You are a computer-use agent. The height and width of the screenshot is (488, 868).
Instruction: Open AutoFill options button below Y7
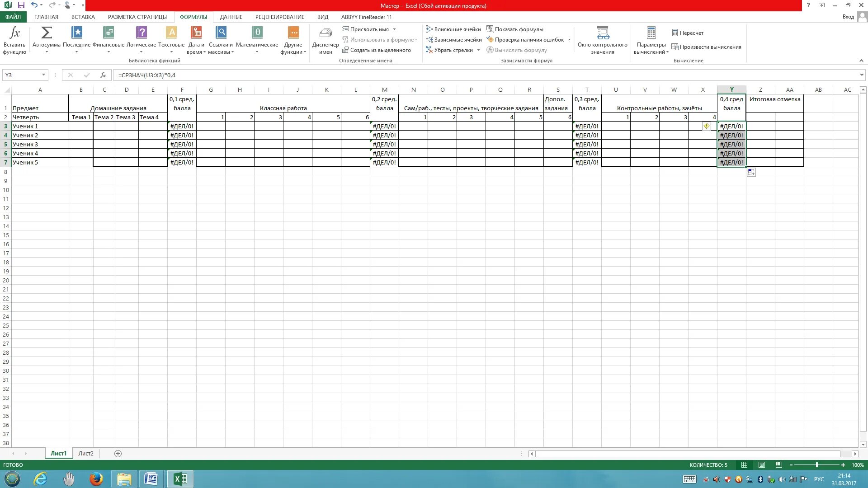pyautogui.click(x=751, y=172)
